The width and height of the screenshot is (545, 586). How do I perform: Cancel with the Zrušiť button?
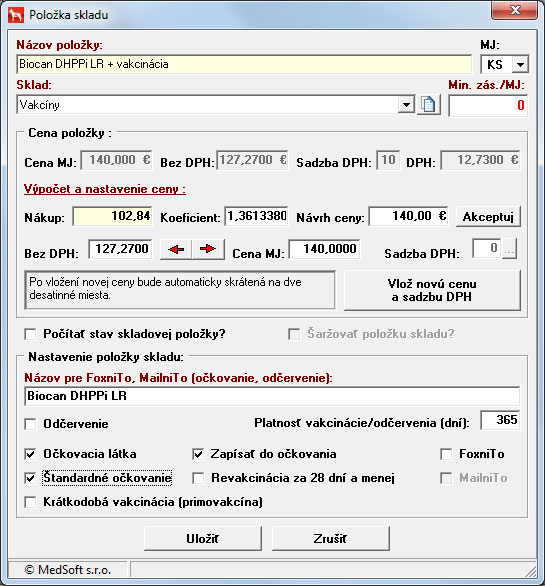click(330, 539)
